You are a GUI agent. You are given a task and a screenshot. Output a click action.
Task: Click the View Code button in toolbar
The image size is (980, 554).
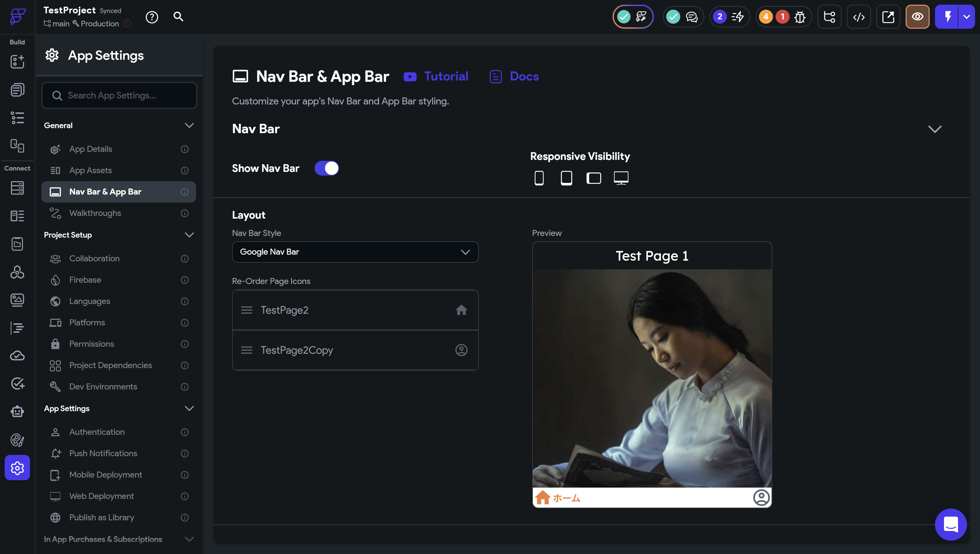point(859,17)
